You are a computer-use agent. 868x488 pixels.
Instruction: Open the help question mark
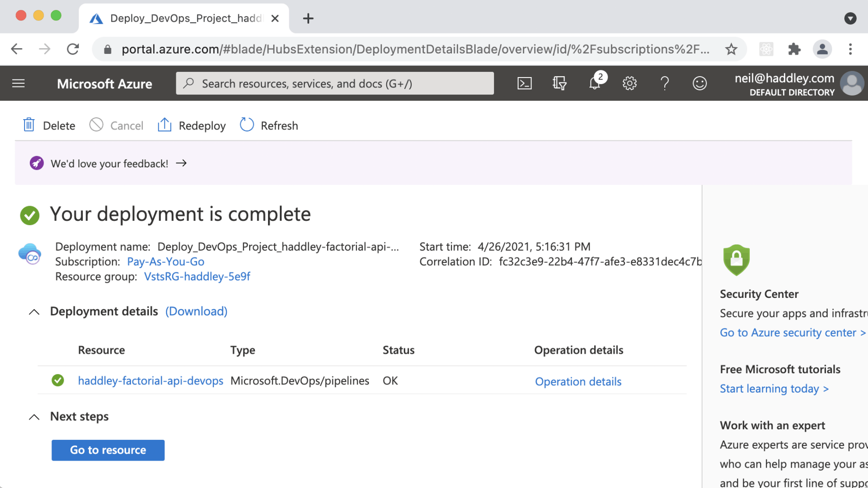[664, 84]
